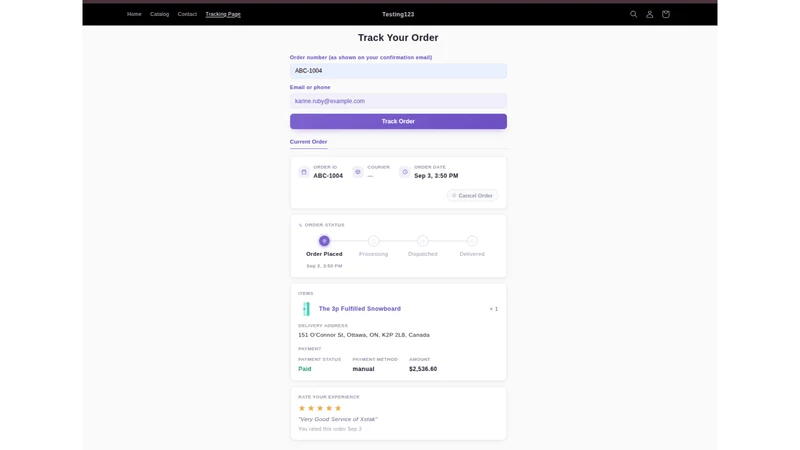The height and width of the screenshot is (450, 800).
Task: Click the You rated this order text
Action: click(x=330, y=429)
